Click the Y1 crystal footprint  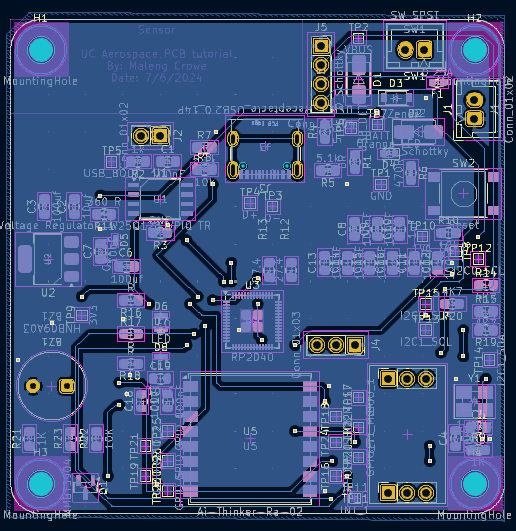pos(475,402)
